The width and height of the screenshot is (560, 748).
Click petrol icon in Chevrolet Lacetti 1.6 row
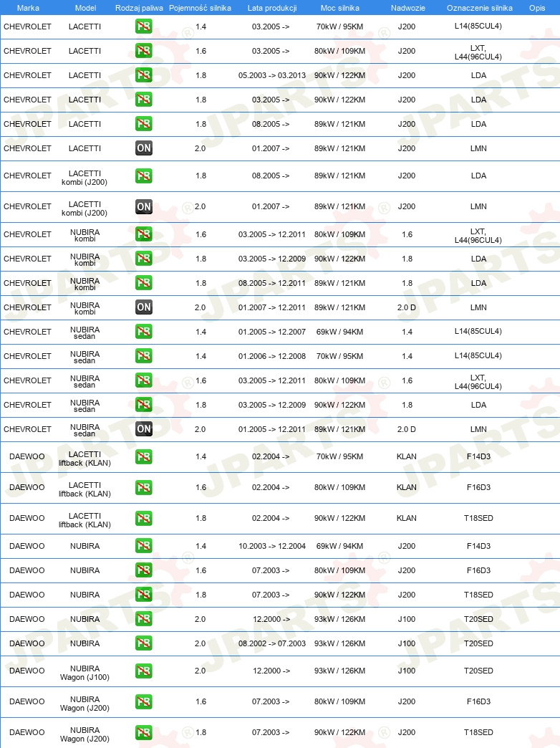[x=143, y=51]
